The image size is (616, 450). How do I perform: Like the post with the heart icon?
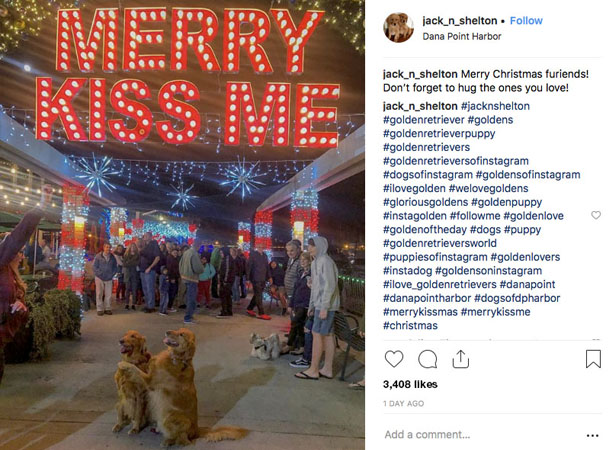[394, 359]
